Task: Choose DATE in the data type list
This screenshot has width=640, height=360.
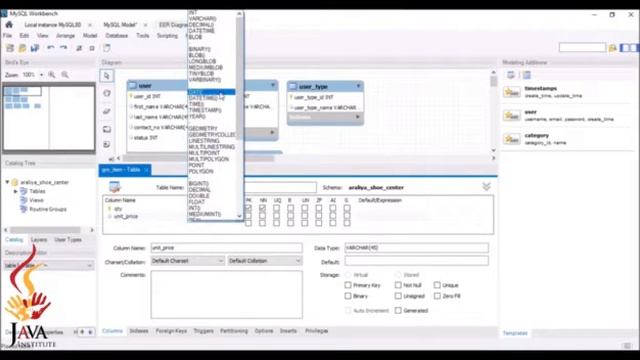Action: [211, 92]
